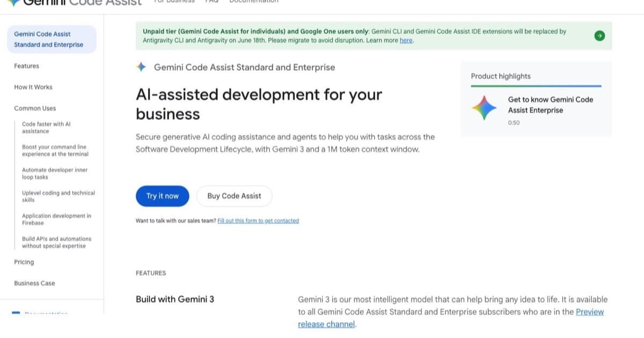Select 'Automate developer inner loop tasks'
Image resolution: width=644 pixels, height=338 pixels.
tap(55, 173)
